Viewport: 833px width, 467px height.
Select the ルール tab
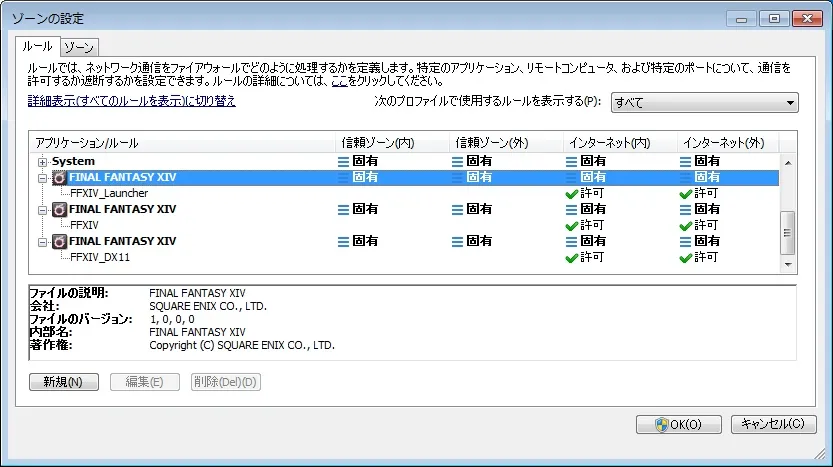[x=37, y=46]
